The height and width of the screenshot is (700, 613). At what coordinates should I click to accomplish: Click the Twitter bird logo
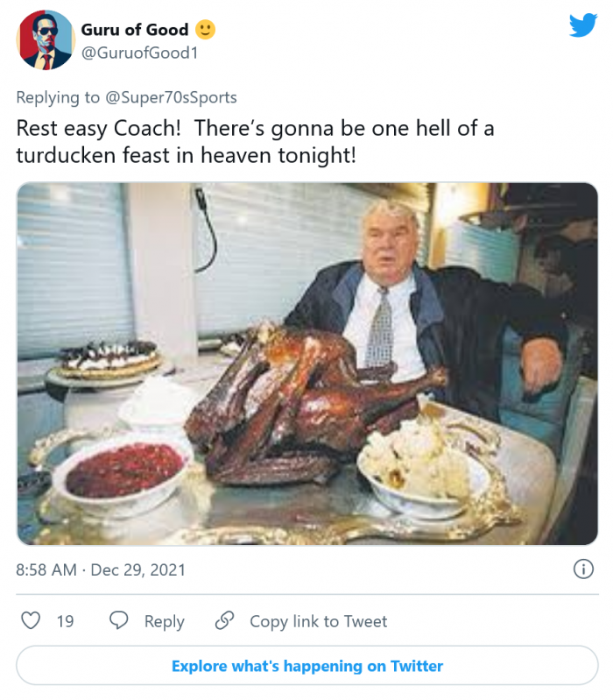[x=582, y=25]
